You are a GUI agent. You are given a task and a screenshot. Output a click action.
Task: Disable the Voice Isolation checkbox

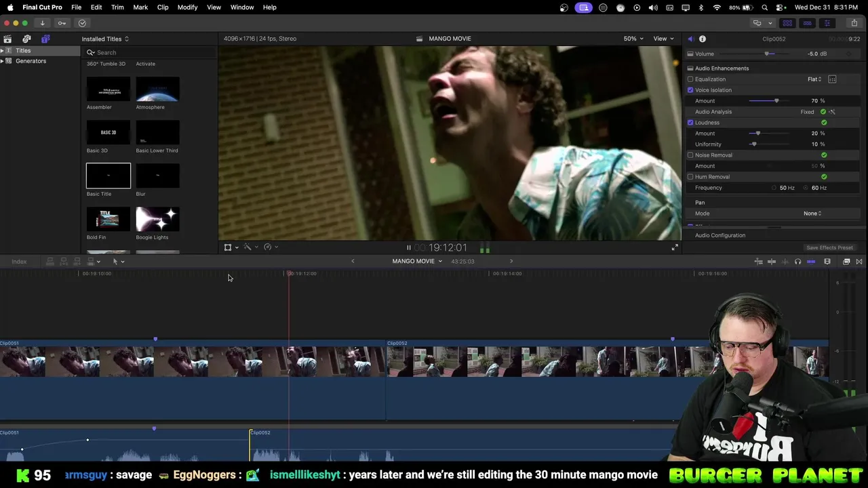point(690,90)
